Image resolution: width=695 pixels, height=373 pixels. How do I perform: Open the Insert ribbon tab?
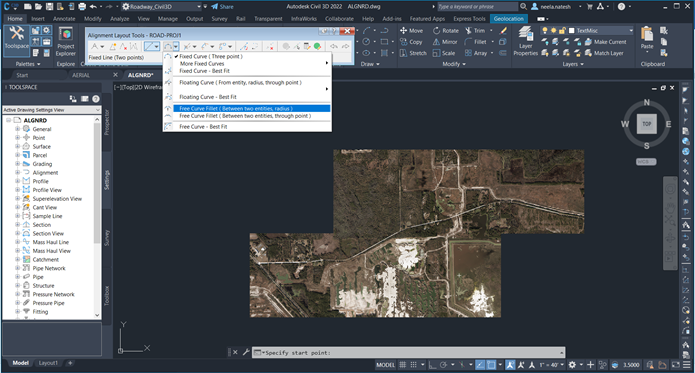click(38, 19)
